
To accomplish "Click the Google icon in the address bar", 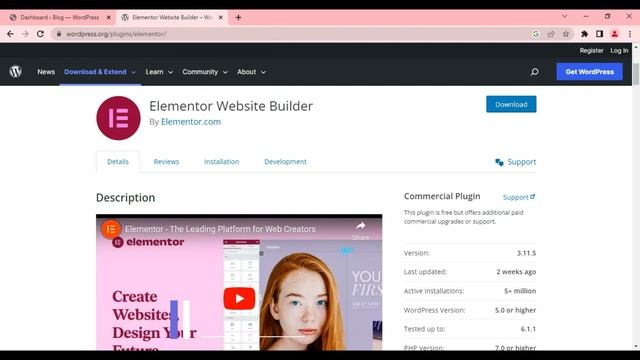I will [x=536, y=34].
